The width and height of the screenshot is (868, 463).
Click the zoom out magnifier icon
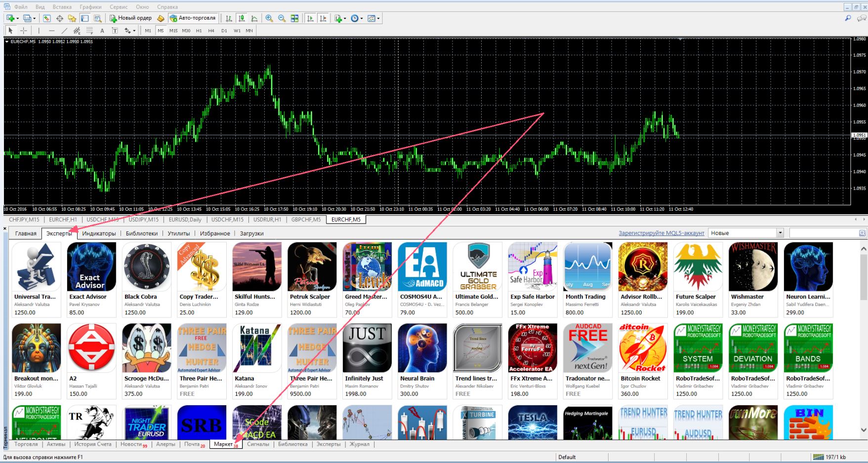coord(282,18)
